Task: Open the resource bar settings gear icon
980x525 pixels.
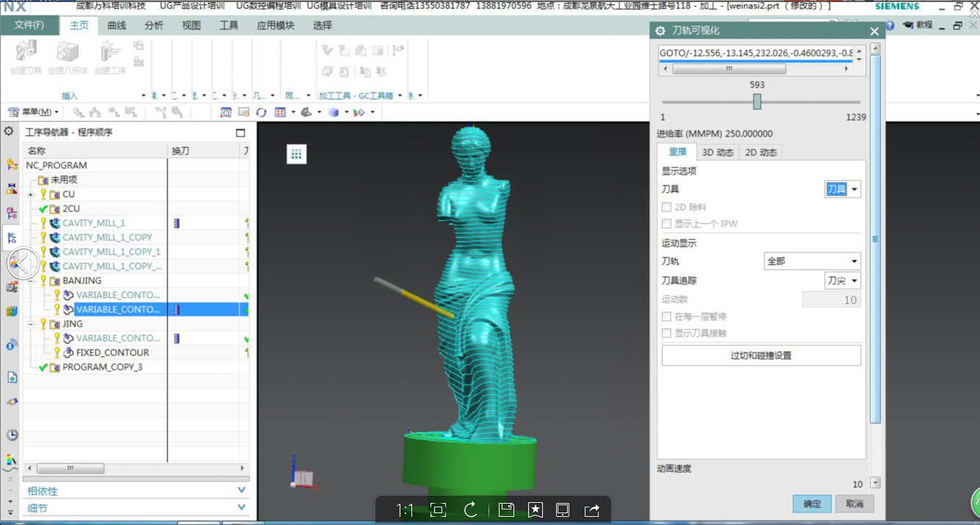Action: (9, 131)
